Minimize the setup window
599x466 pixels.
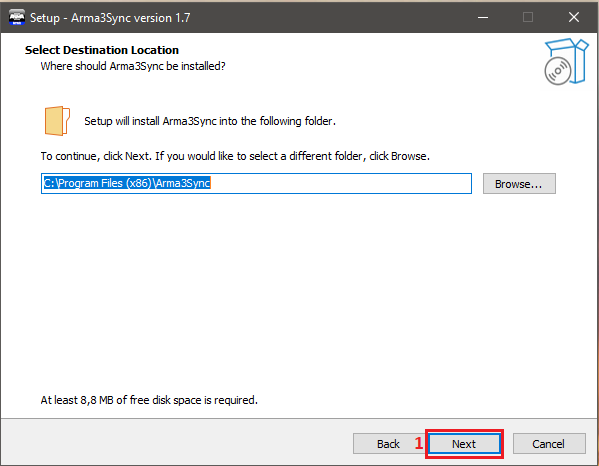click(483, 17)
